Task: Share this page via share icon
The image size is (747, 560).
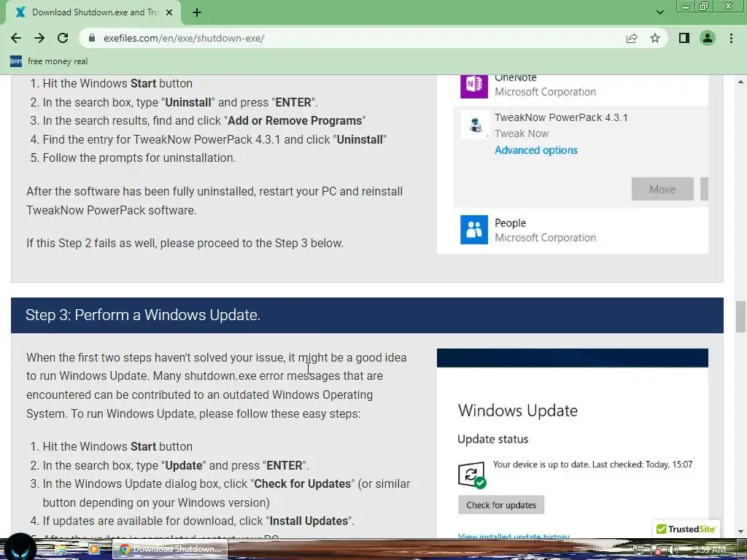Action: click(x=632, y=38)
